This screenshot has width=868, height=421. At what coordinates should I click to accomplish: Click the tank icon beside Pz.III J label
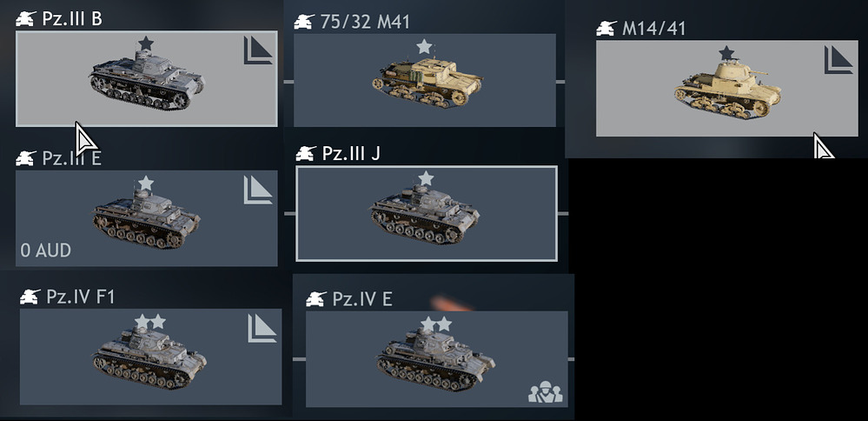(x=306, y=153)
